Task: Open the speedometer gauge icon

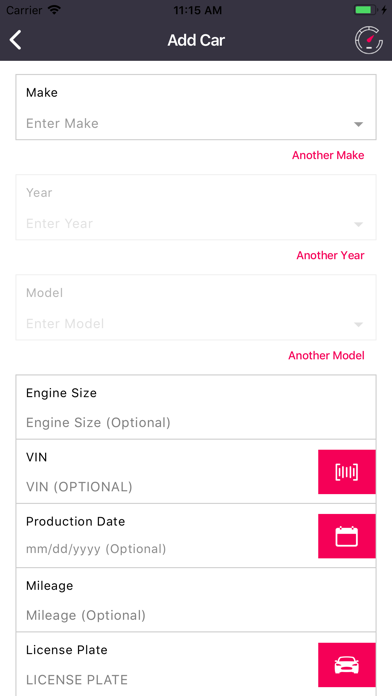Action: coord(368,40)
